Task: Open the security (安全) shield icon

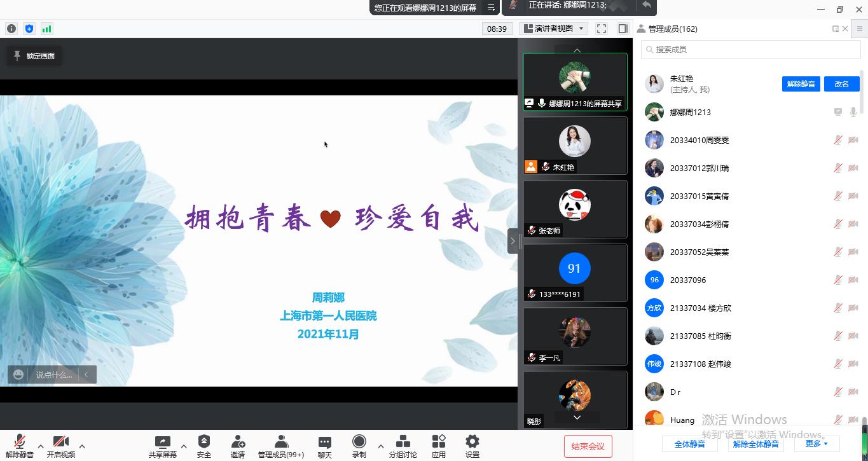Action: (203, 446)
